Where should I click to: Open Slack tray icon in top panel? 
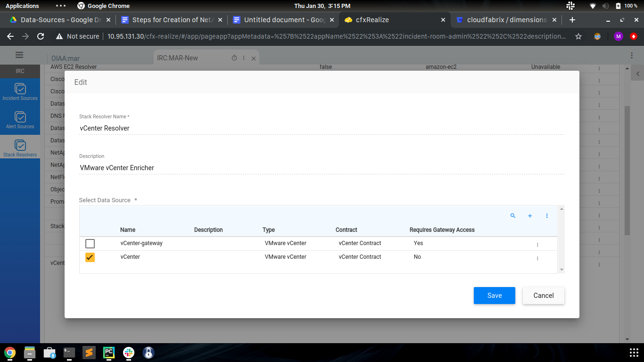570,6
